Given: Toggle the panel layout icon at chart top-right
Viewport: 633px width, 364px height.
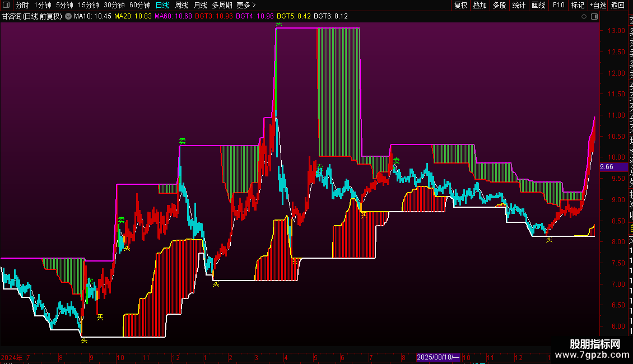Looking at the screenshot, I should 594,17.
